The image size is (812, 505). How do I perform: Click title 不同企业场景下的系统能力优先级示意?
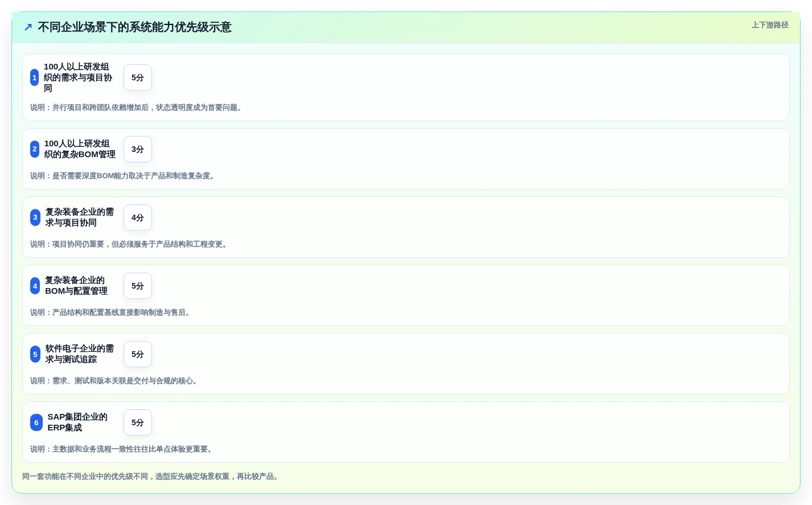pyautogui.click(x=134, y=27)
